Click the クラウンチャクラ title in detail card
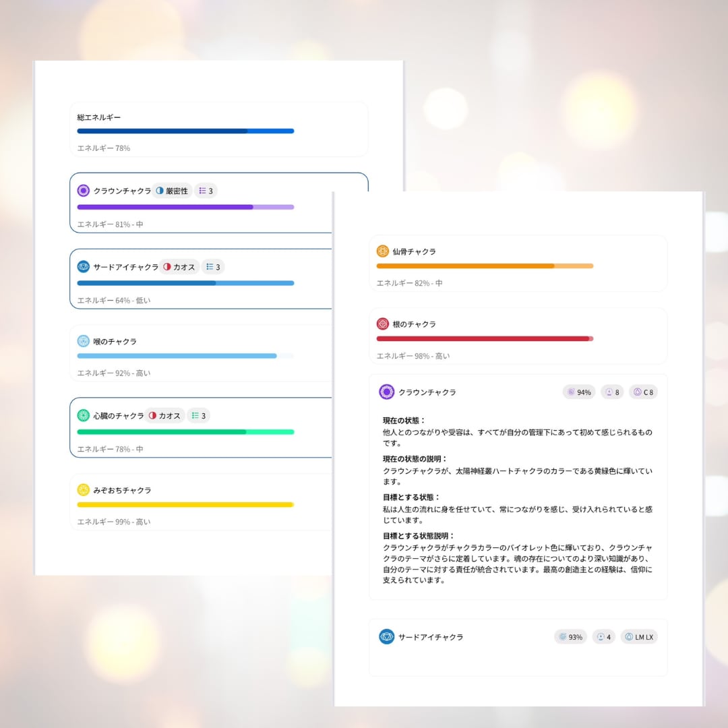The height and width of the screenshot is (728, 728). click(x=427, y=392)
